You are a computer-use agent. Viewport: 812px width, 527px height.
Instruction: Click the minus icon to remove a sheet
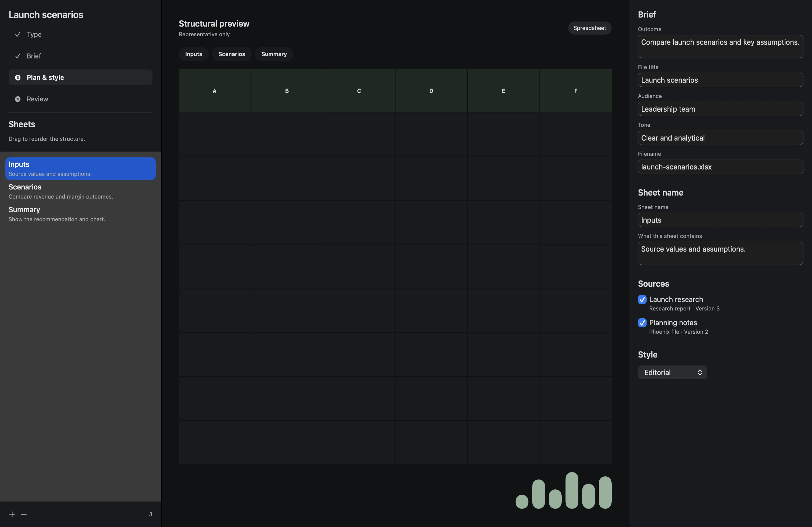tap(24, 514)
